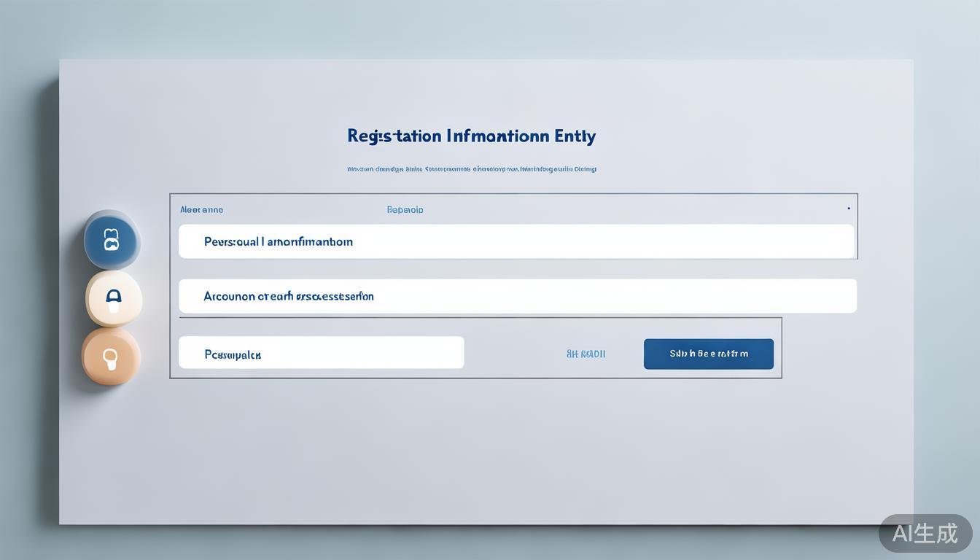Click the blue-gray background outside the card
Viewport: 980px width, 560px height.
[x=29, y=292]
